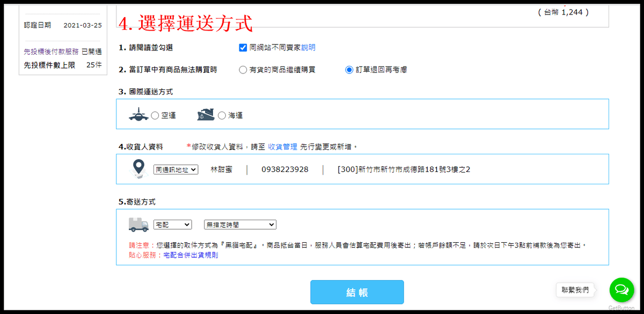Uncheck the 同網站不同買家 agreement checkbox

[x=243, y=48]
